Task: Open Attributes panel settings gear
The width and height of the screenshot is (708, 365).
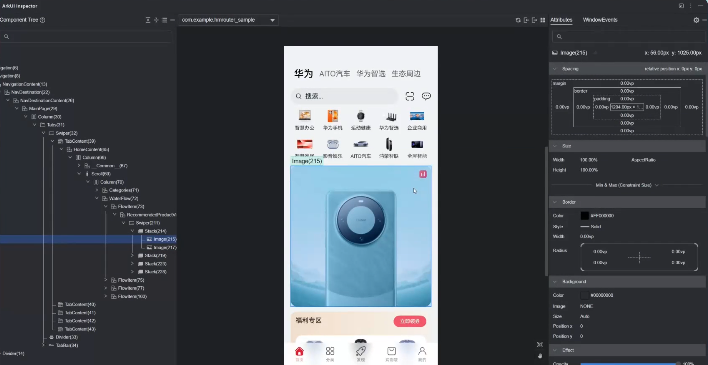Action: 696,20
